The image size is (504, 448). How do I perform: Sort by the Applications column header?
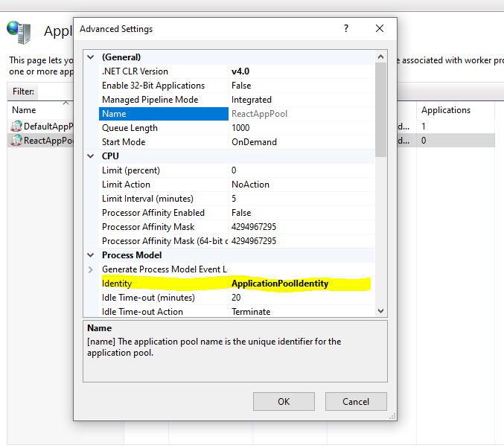click(446, 110)
